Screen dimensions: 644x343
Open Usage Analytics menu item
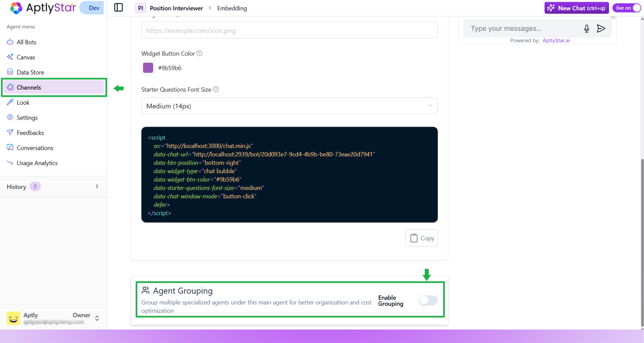(53, 163)
